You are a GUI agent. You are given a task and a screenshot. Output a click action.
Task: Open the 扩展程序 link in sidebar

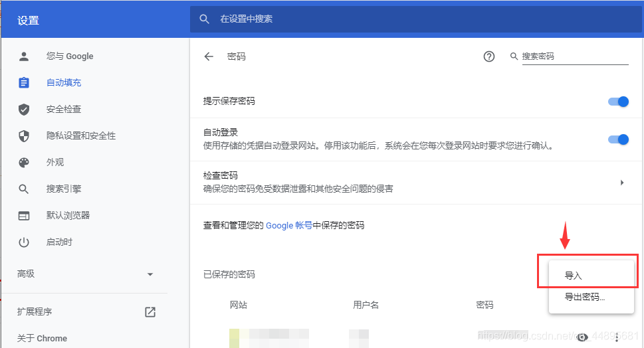coord(35,312)
